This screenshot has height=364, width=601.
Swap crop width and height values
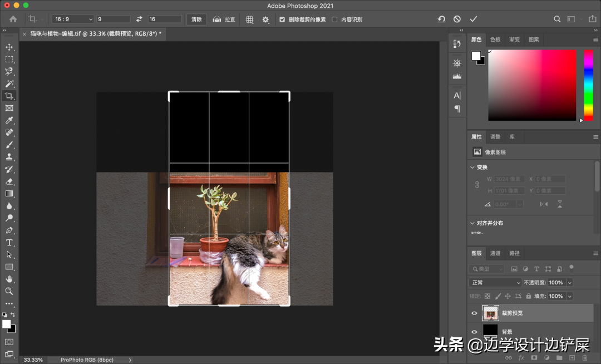coord(139,19)
